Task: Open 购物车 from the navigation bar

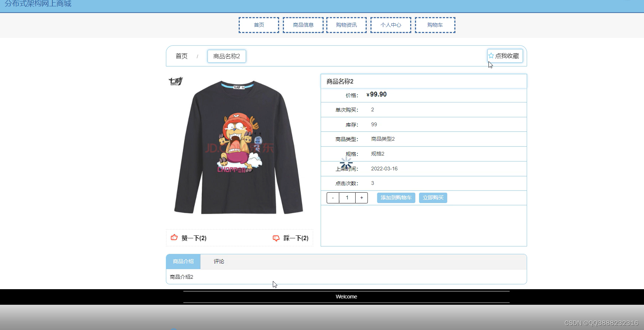Action: pyautogui.click(x=435, y=25)
